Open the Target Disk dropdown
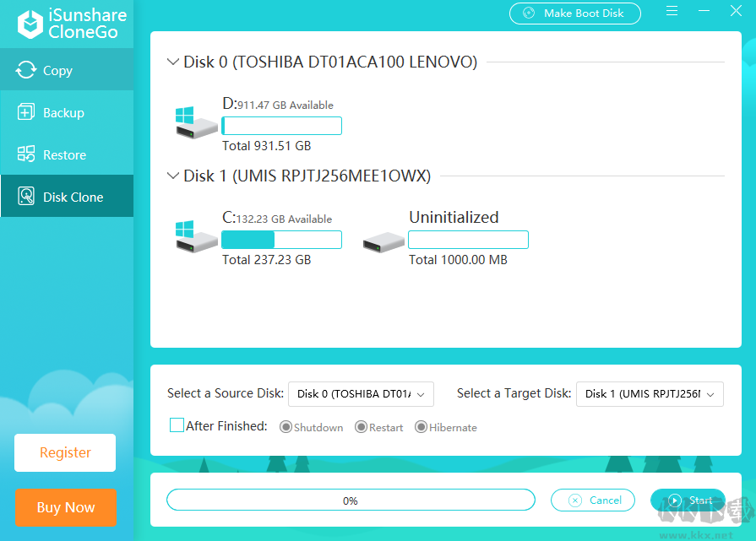 pyautogui.click(x=650, y=394)
